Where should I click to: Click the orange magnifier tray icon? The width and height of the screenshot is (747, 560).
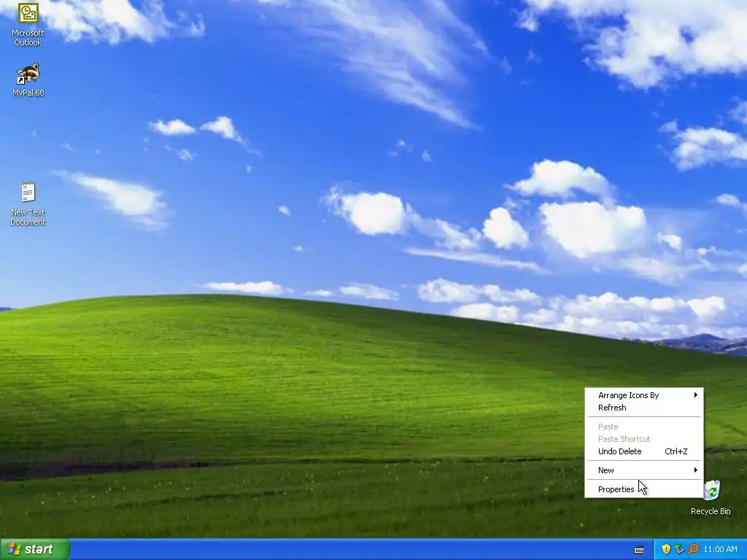click(x=693, y=549)
